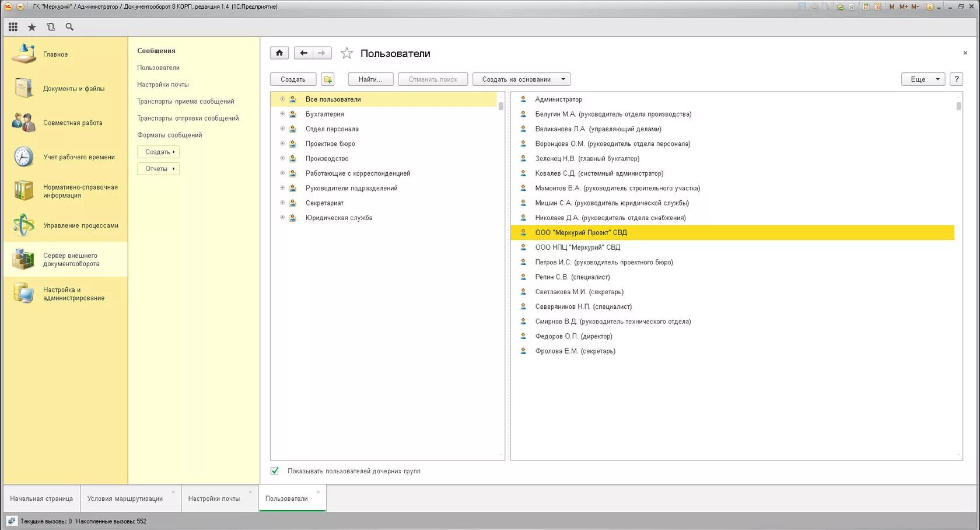
Task: Click the Home button in Пользователи form
Action: 279,53
